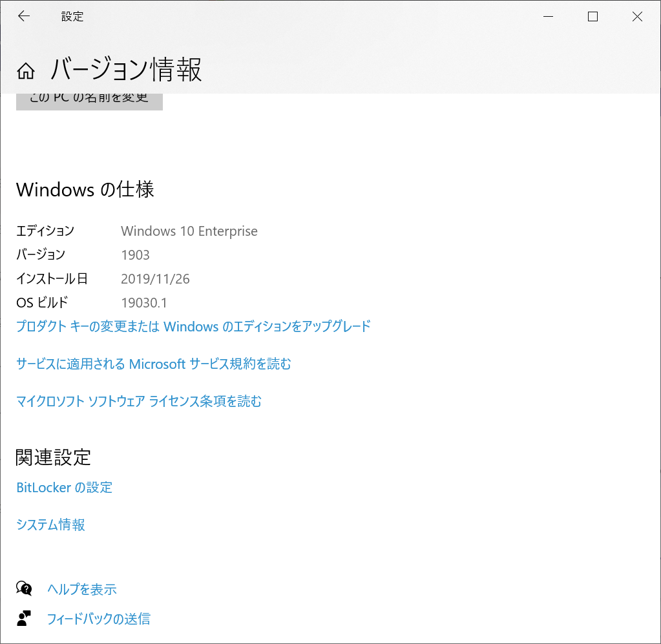The height and width of the screenshot is (644, 661).
Task: Select the 'Windows 10 Enterprise' edition value
Action: point(189,231)
